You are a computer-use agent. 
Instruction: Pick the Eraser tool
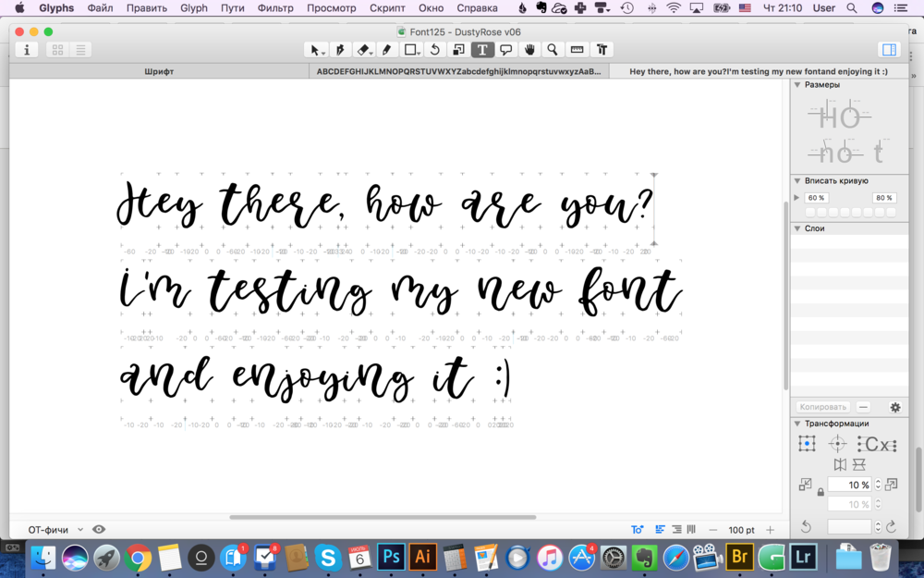(363, 50)
